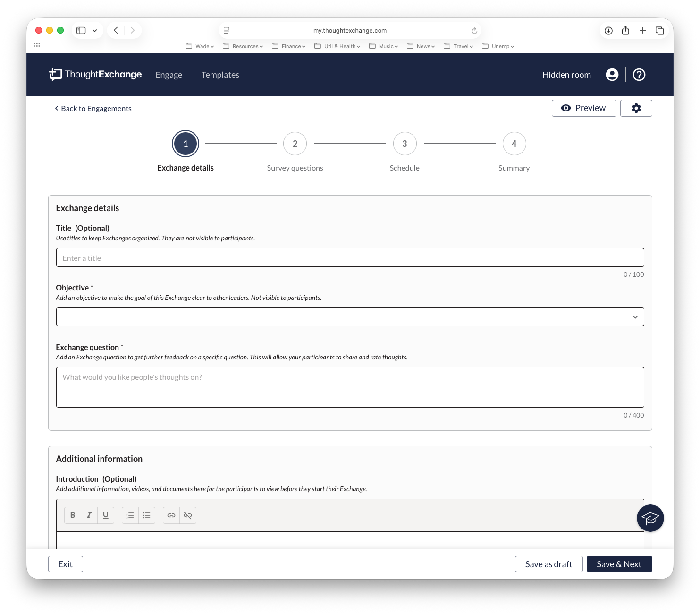Click the underline formatting icon
The width and height of the screenshot is (700, 614).
click(x=106, y=515)
